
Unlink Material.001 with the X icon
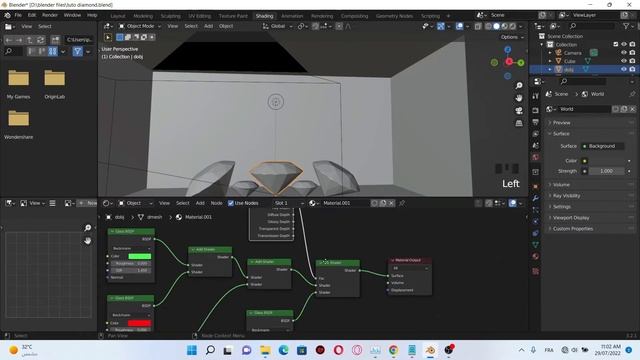391,203
